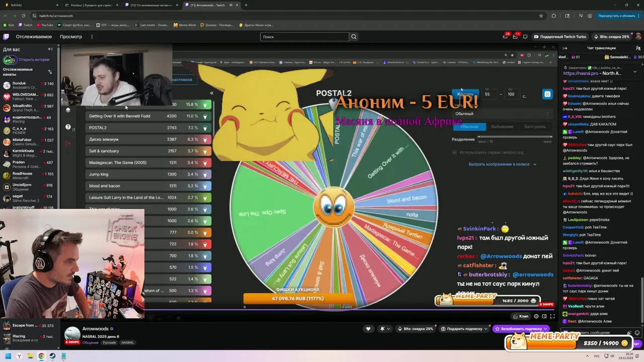
Task: Click the Русский stream tag
Action: pos(109,342)
